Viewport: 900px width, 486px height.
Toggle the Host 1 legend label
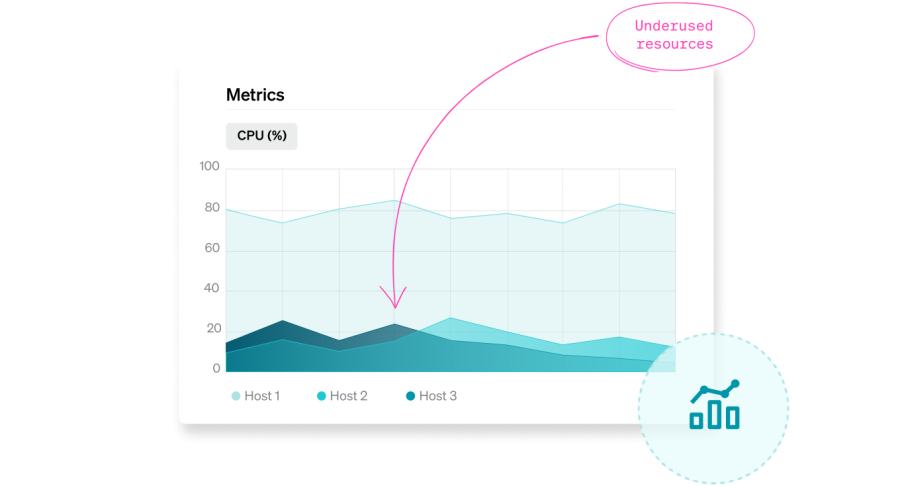click(262, 396)
